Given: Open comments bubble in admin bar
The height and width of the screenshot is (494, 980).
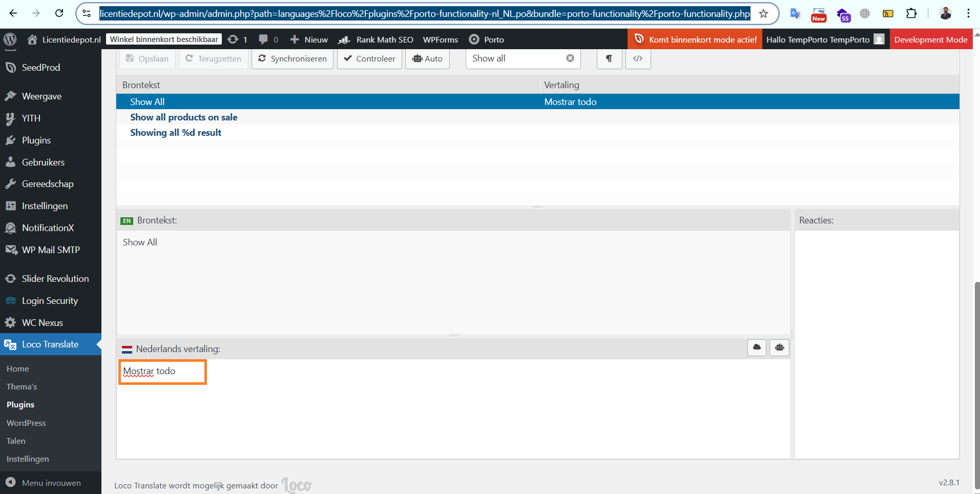Looking at the screenshot, I should point(268,39).
